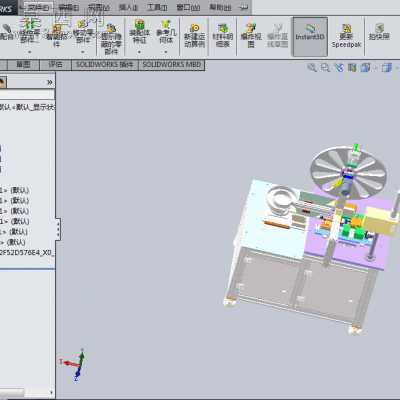
Task: Click Show Hidden Components tool
Action: [x=111, y=39]
